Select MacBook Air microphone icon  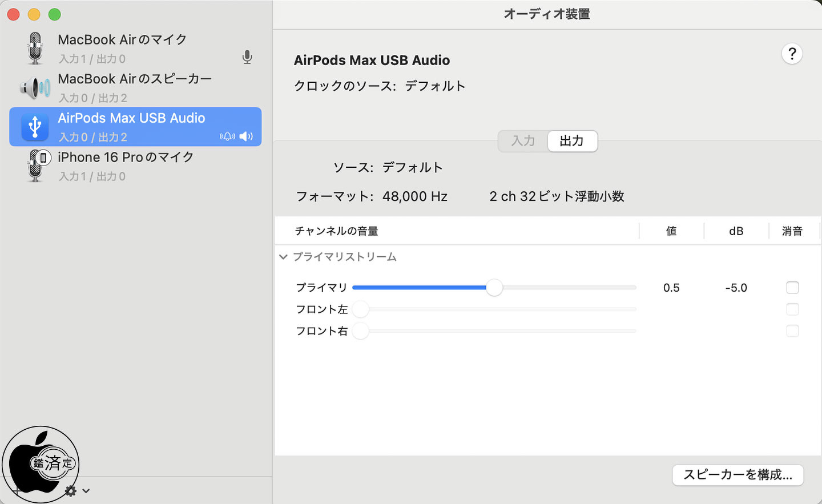pos(35,49)
